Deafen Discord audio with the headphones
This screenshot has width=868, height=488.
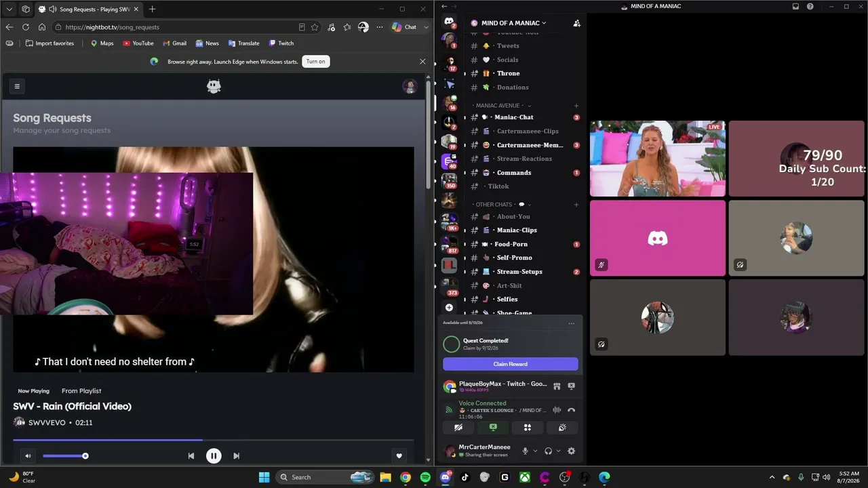click(548, 451)
